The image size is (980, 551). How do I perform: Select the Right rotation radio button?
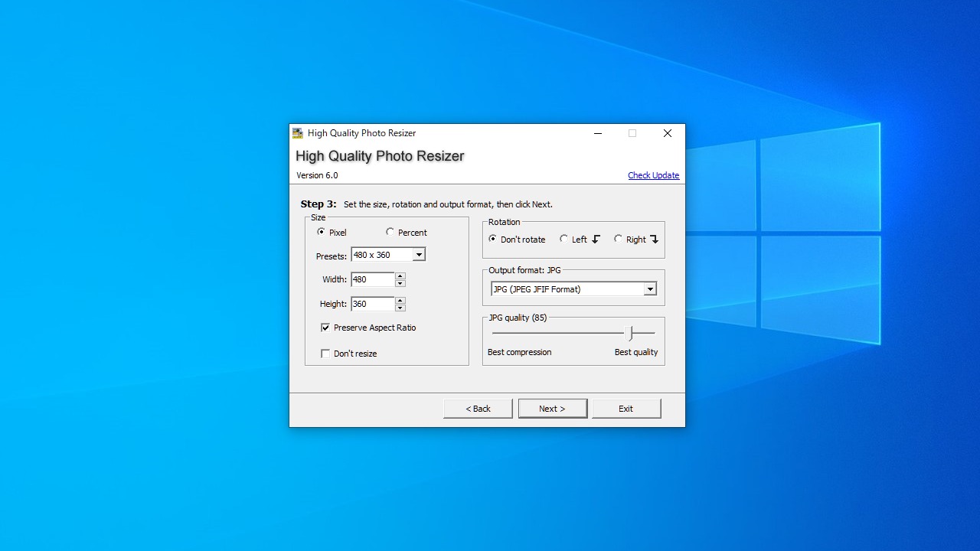point(618,239)
